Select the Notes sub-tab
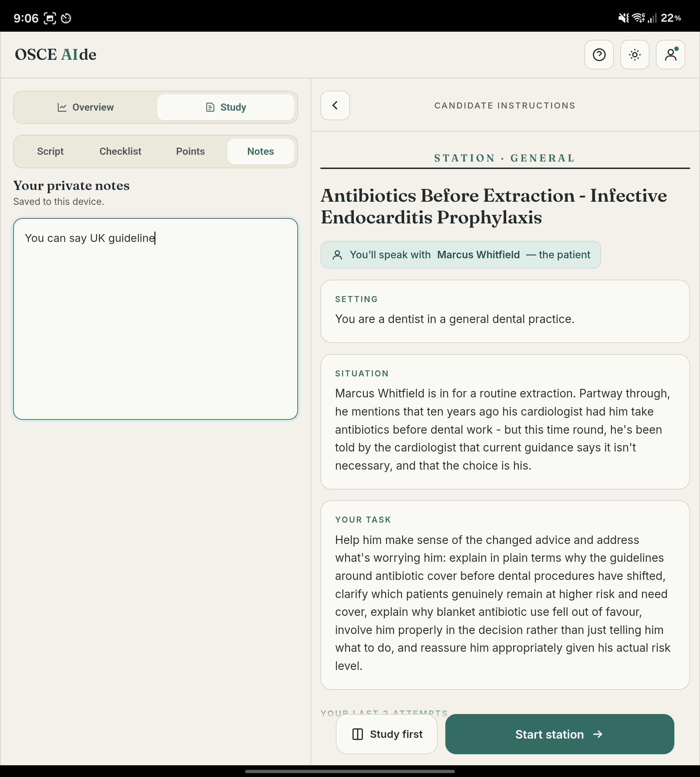 pyautogui.click(x=260, y=152)
